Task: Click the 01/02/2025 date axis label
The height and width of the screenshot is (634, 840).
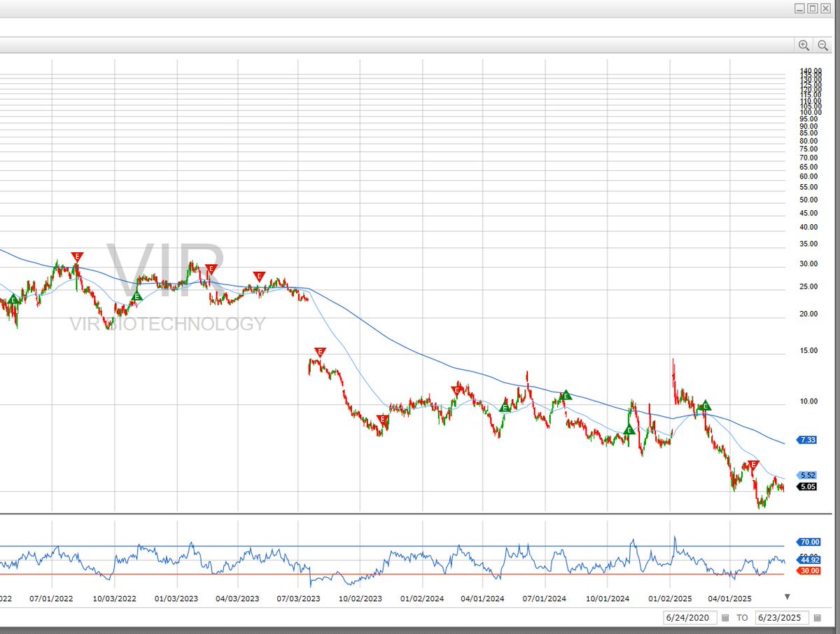Action: (x=669, y=599)
